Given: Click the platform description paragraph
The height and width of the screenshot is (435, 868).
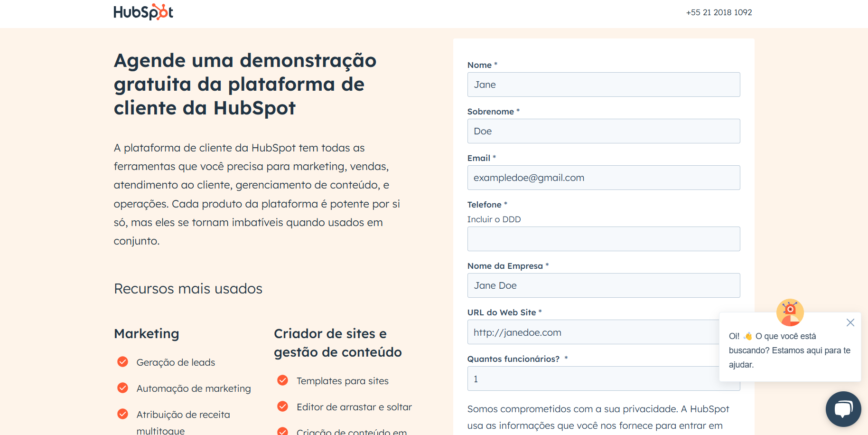Looking at the screenshot, I should [x=257, y=194].
